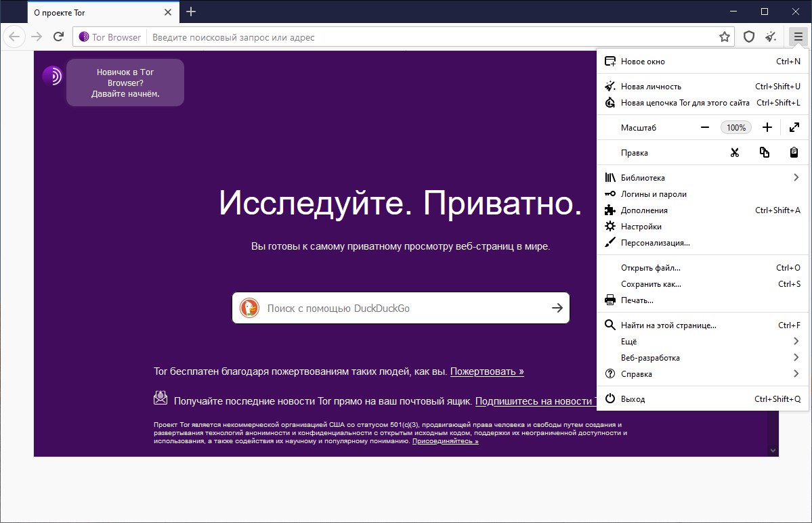Click the page scrollbar down arrow
The height and width of the screenshot is (523, 812).
click(773, 451)
